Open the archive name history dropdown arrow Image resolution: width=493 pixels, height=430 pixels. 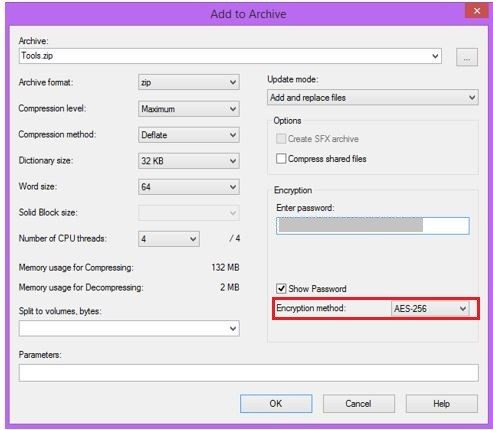click(x=435, y=56)
